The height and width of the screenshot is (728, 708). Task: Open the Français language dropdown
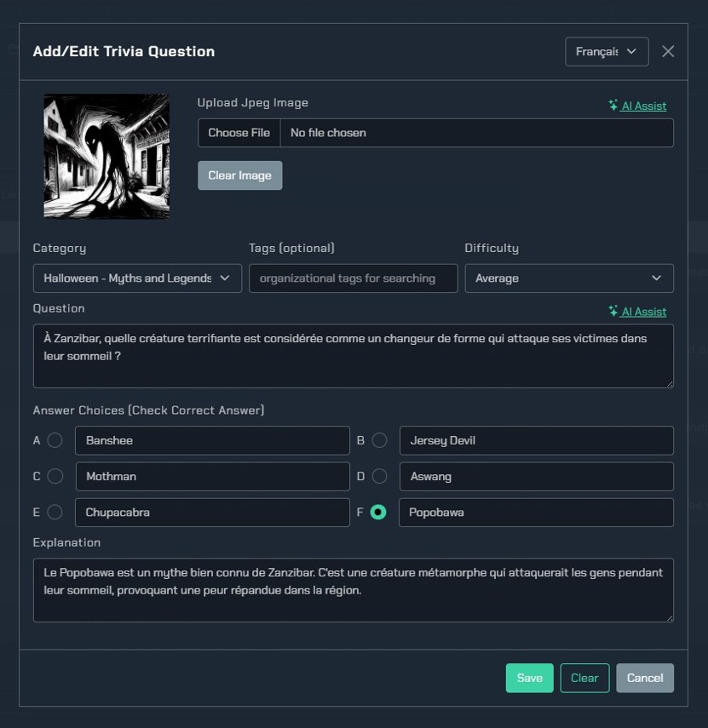tap(606, 51)
